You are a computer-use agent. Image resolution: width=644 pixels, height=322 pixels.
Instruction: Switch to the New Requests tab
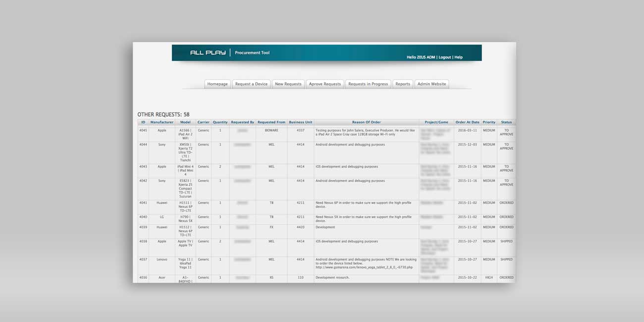pyautogui.click(x=288, y=84)
